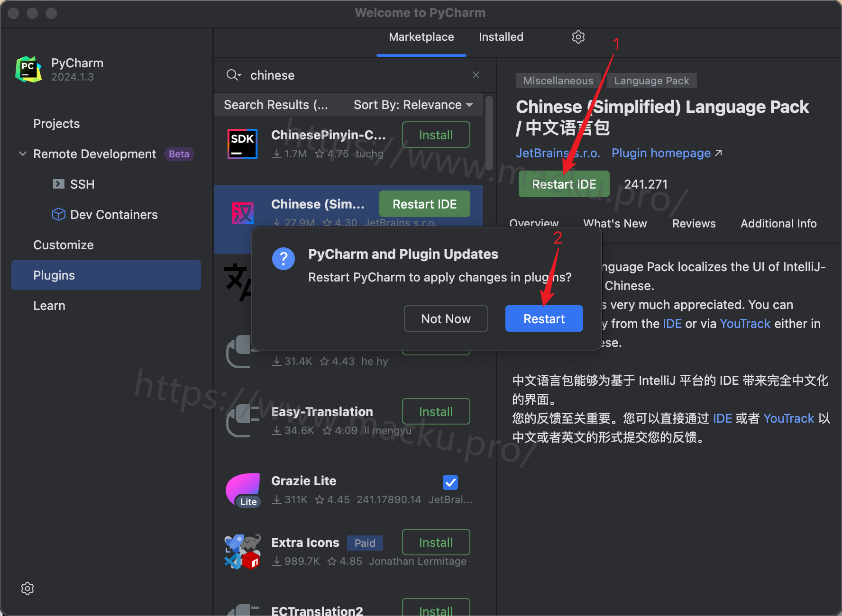
Task: Install the ECTranslation2 plugin
Action: click(436, 608)
